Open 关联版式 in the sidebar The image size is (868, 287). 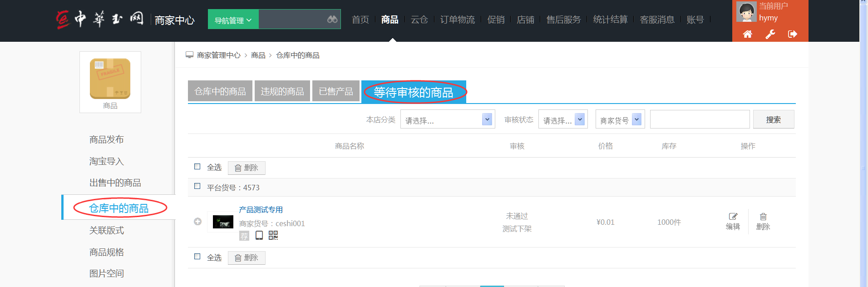pos(106,230)
